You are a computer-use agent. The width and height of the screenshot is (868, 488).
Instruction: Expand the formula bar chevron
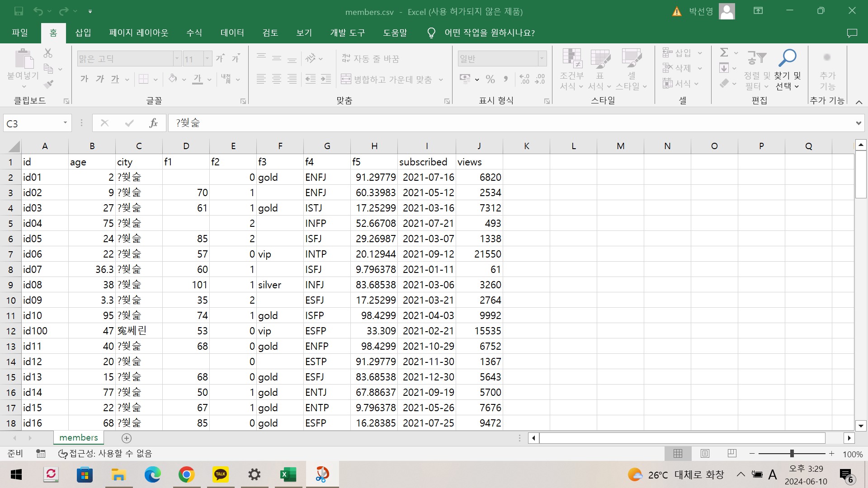tap(859, 123)
